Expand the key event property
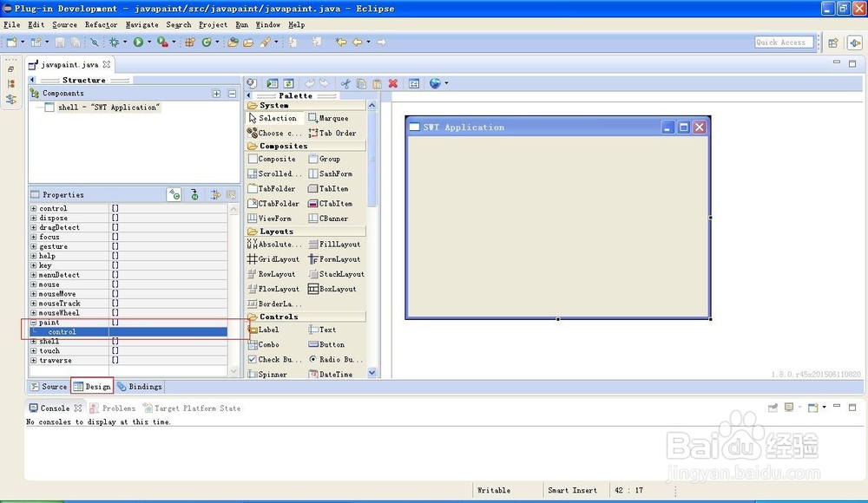The height and width of the screenshot is (503, 868). [x=34, y=265]
